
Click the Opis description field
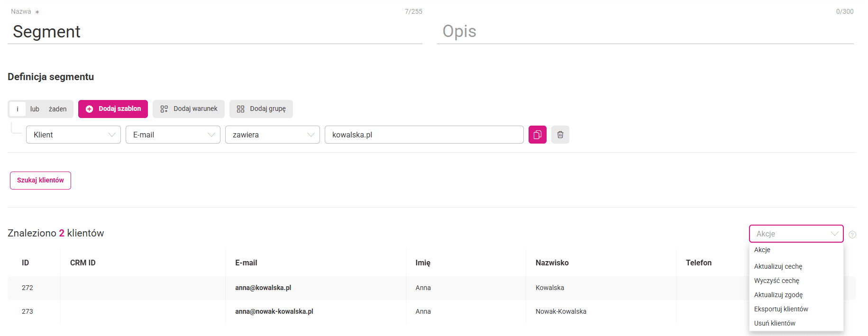pyautogui.click(x=645, y=31)
